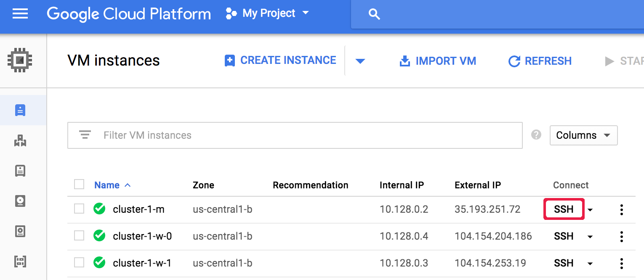Click the CREATE INSTANCE button
The image size is (644, 280).
click(x=280, y=61)
